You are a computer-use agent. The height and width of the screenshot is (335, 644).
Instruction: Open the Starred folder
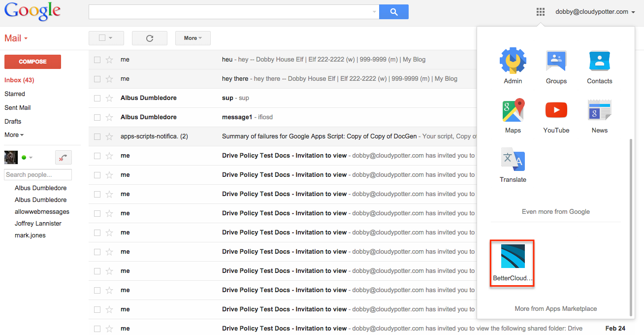coord(15,94)
